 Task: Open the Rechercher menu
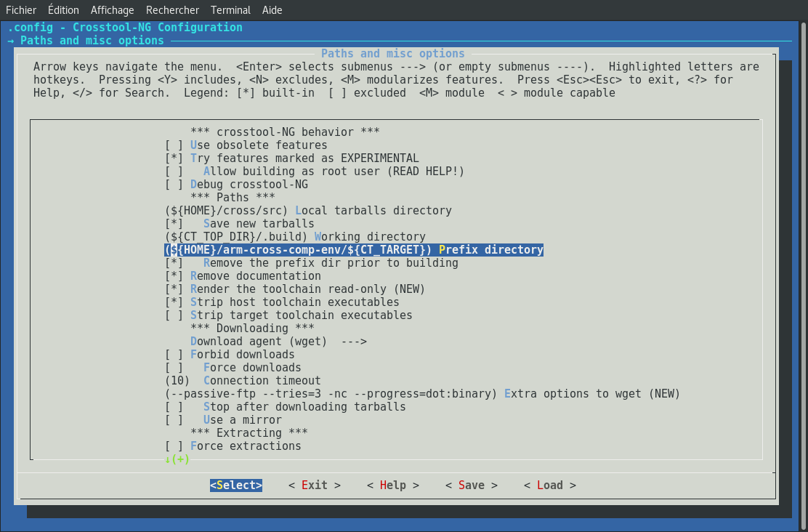pos(173,9)
